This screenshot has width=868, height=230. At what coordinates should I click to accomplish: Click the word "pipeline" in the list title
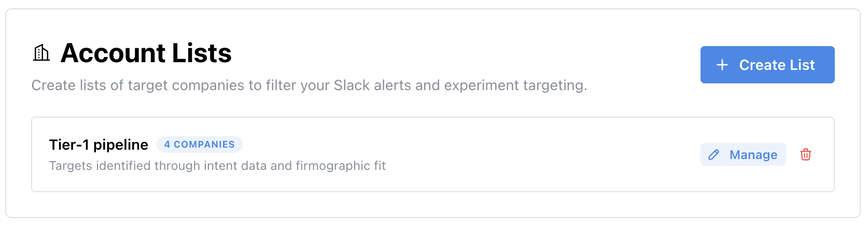coord(120,145)
